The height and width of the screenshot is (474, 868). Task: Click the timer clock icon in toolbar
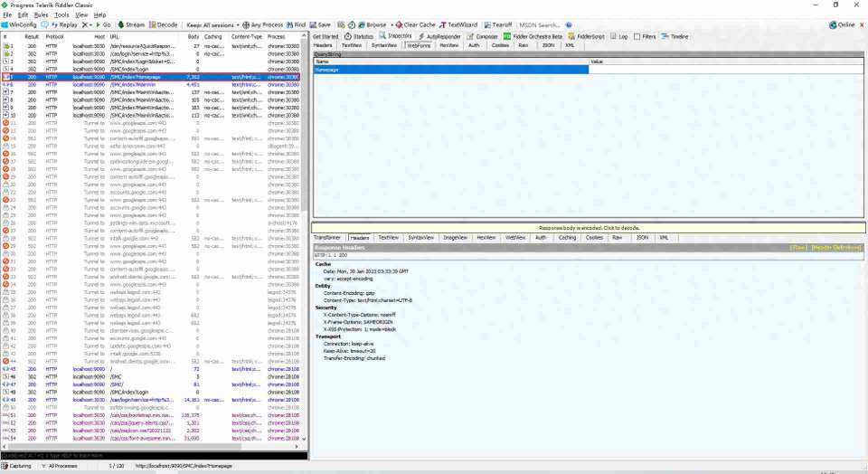click(x=351, y=25)
